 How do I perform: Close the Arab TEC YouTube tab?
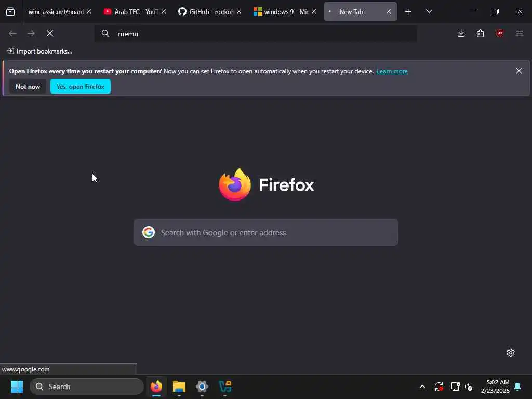click(164, 11)
